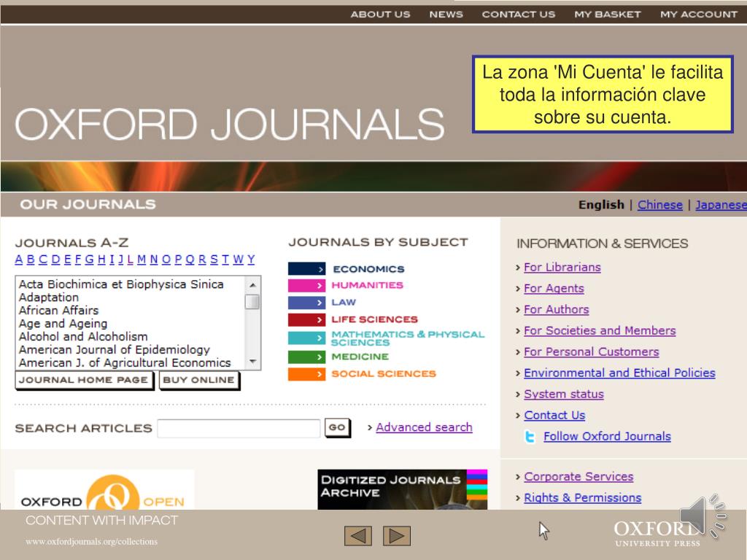Open Environmental and Ethical Policies link
The height and width of the screenshot is (560, 747).
point(619,373)
